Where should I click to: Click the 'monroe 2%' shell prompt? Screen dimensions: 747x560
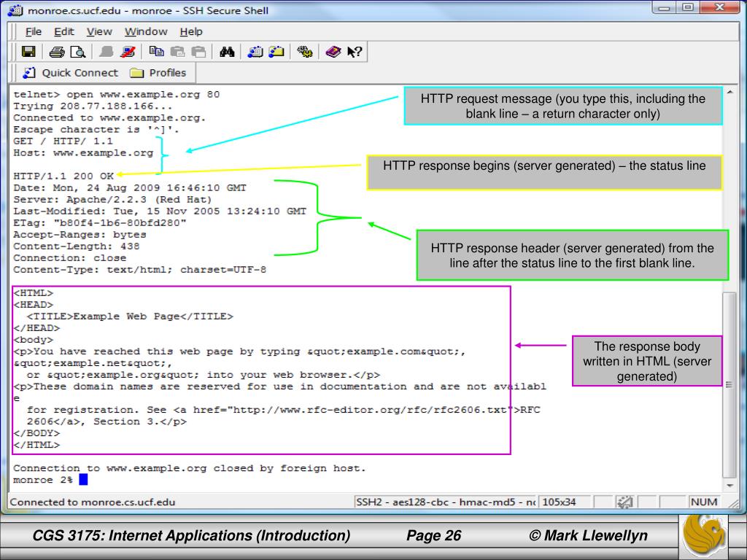pos(43,480)
